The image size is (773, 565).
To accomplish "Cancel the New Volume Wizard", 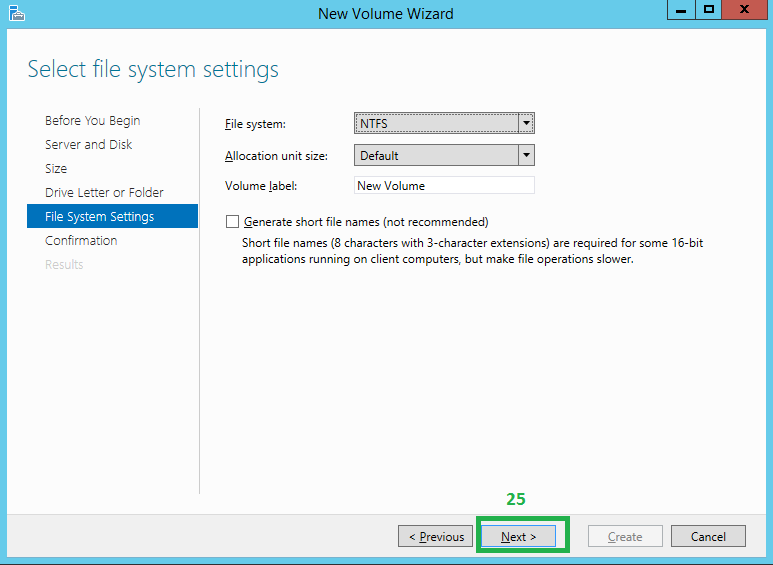I will 708,537.
